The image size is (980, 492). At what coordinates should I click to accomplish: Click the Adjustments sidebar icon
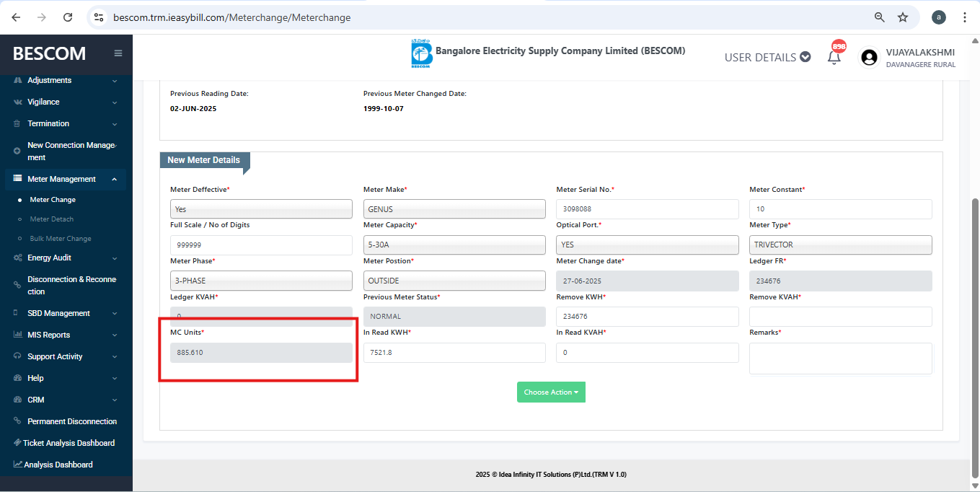17,80
